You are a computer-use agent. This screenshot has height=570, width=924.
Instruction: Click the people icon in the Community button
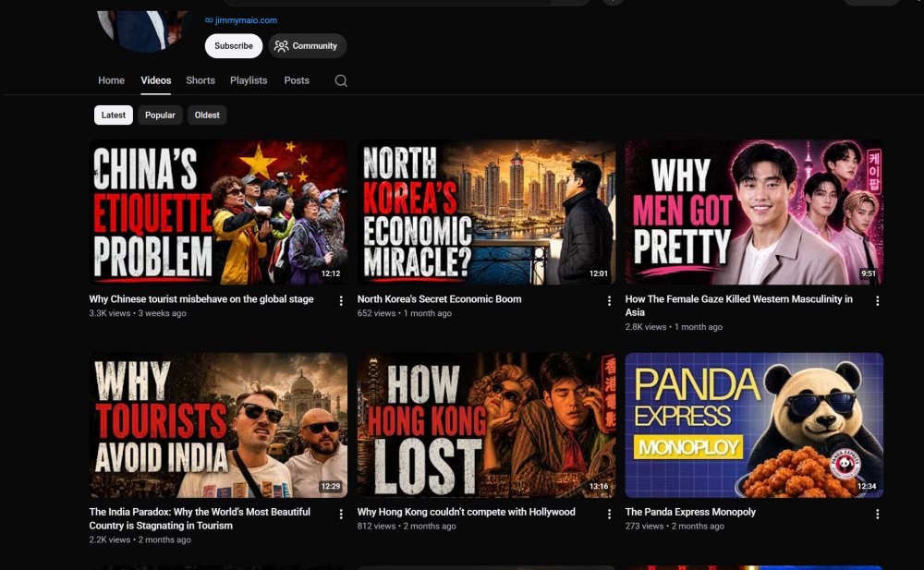(x=282, y=46)
